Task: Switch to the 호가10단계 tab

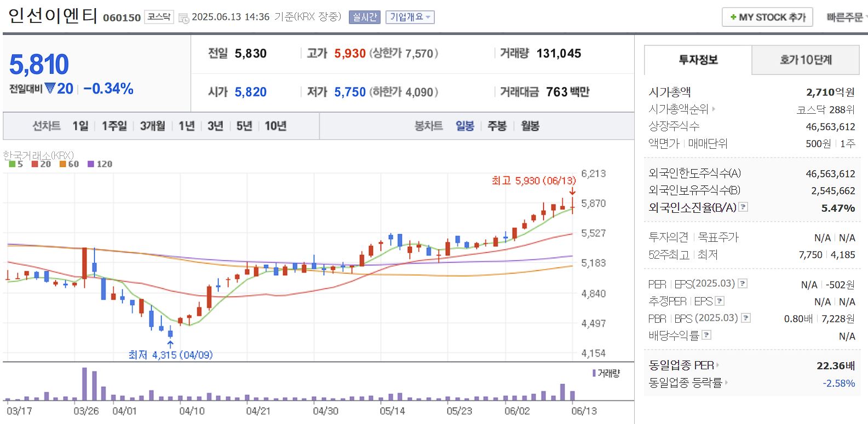Action: [x=806, y=60]
